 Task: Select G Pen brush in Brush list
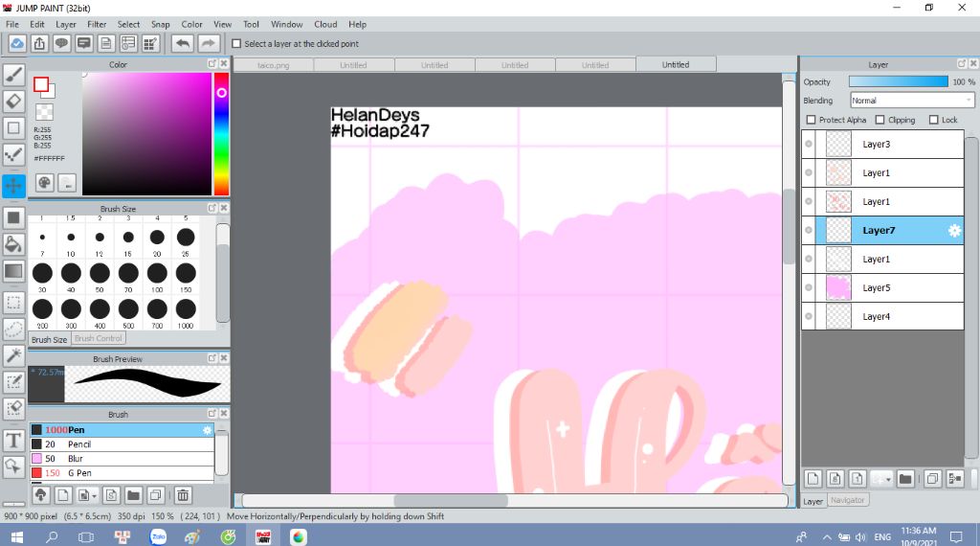click(x=122, y=473)
